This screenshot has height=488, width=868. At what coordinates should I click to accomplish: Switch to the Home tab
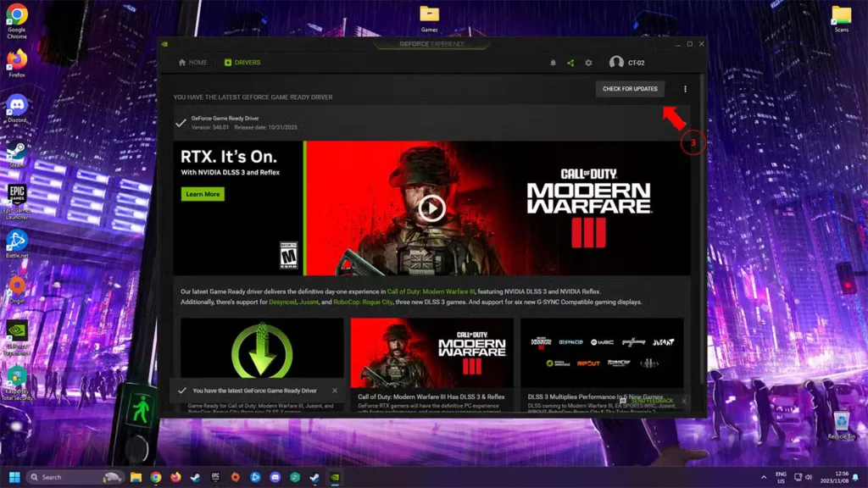click(192, 63)
